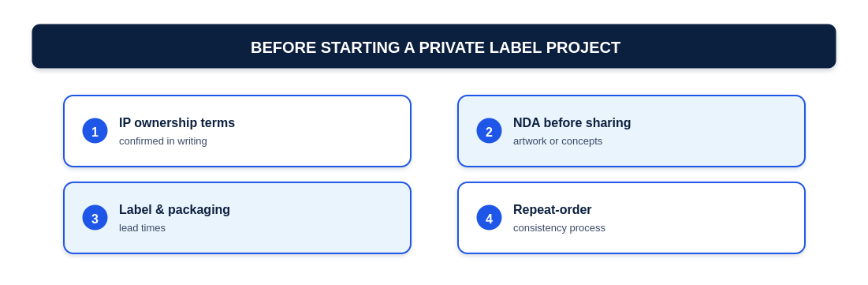Click the Before Starting a Private Label Project banner
The width and height of the screenshot is (868, 285).
434,46
